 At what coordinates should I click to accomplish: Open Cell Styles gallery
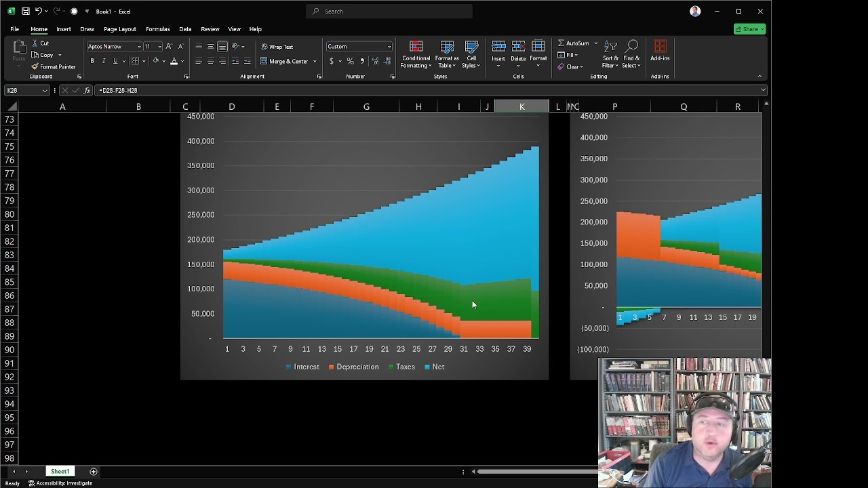(x=471, y=54)
